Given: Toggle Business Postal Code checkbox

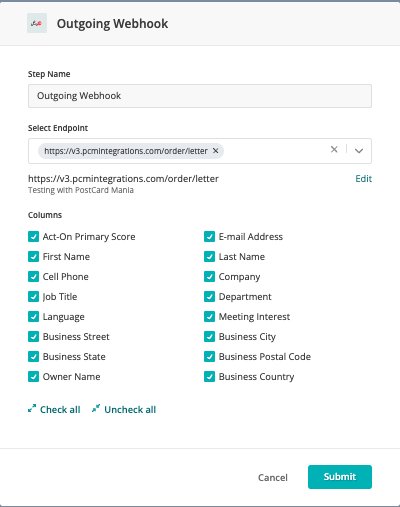Looking at the screenshot, I should [209, 357].
